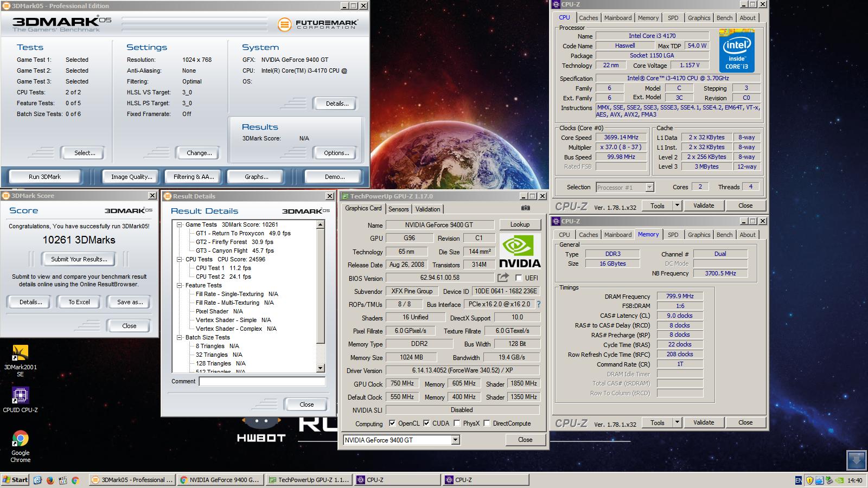The height and width of the screenshot is (488, 868).
Task: Open the Graphics tab in bottom CPU-Z
Action: (x=699, y=235)
